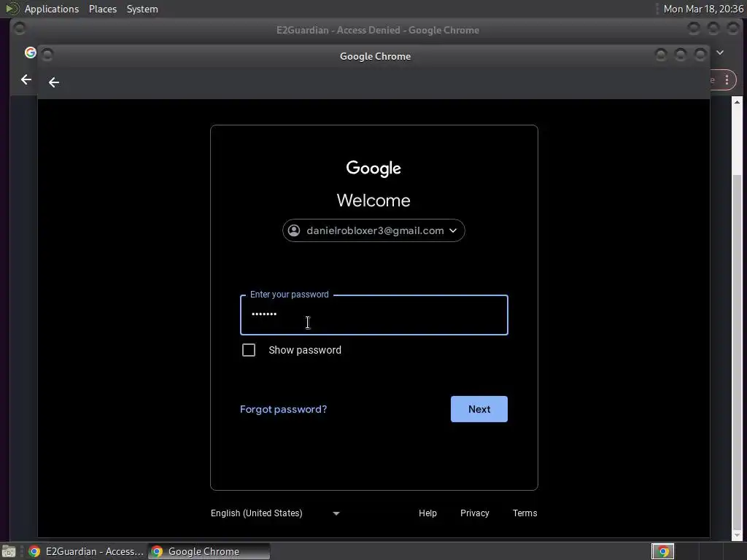Click the Google logo on the sign-in card
This screenshot has height=560, width=747.
(x=373, y=168)
